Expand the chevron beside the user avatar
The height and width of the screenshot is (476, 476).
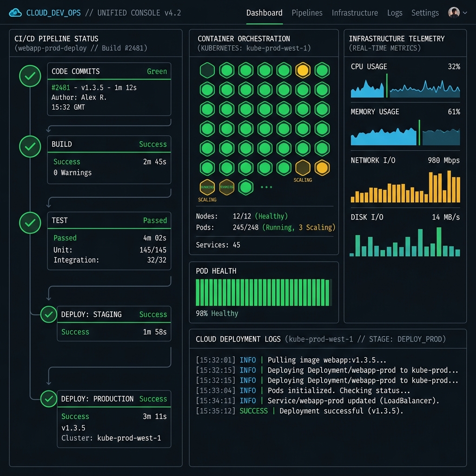(465, 13)
